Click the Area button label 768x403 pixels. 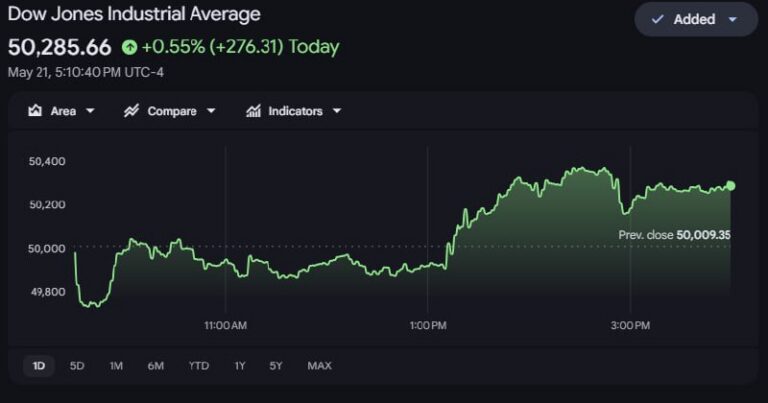63,111
